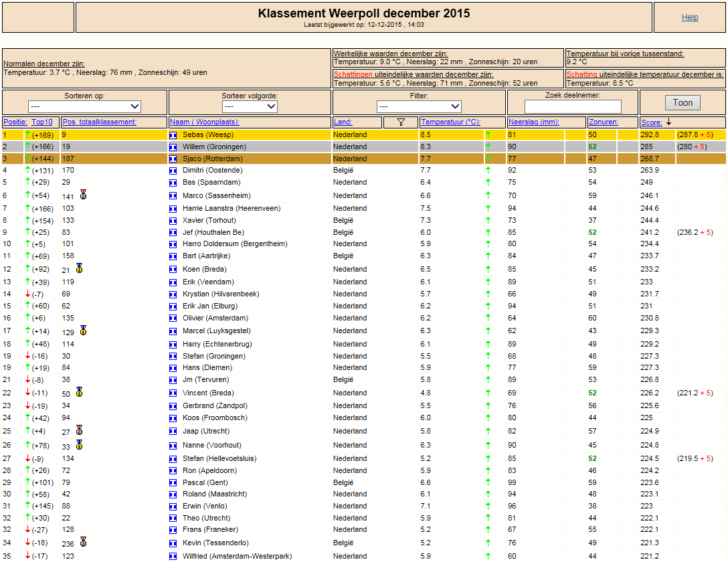This screenshot has width=728, height=562.
Task: Expand the Filter dropdown
Action: (x=419, y=106)
